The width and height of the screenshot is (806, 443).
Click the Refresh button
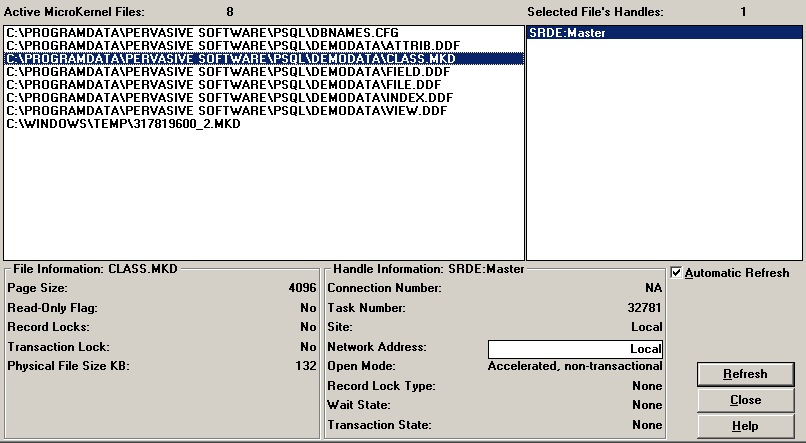coord(745,374)
